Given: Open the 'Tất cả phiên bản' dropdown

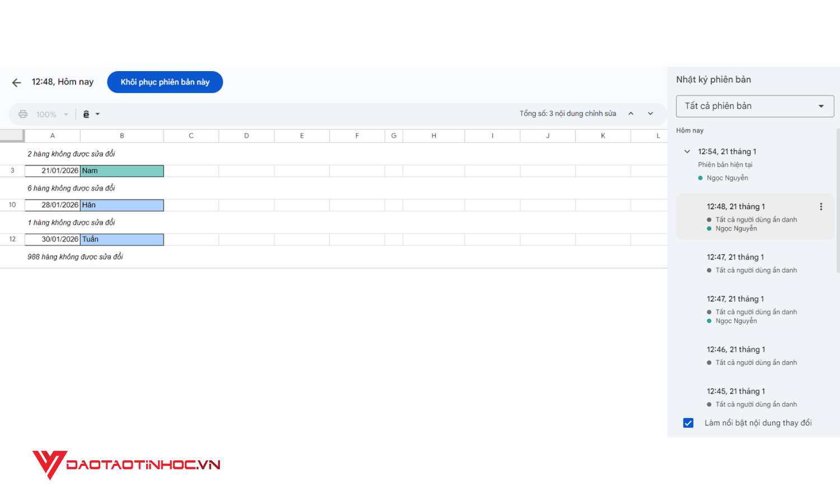Looking at the screenshot, I should 754,106.
